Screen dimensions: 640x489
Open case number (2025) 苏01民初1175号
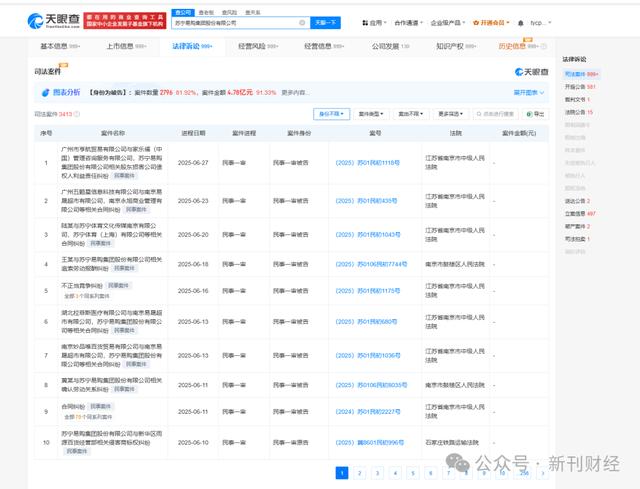click(367, 291)
